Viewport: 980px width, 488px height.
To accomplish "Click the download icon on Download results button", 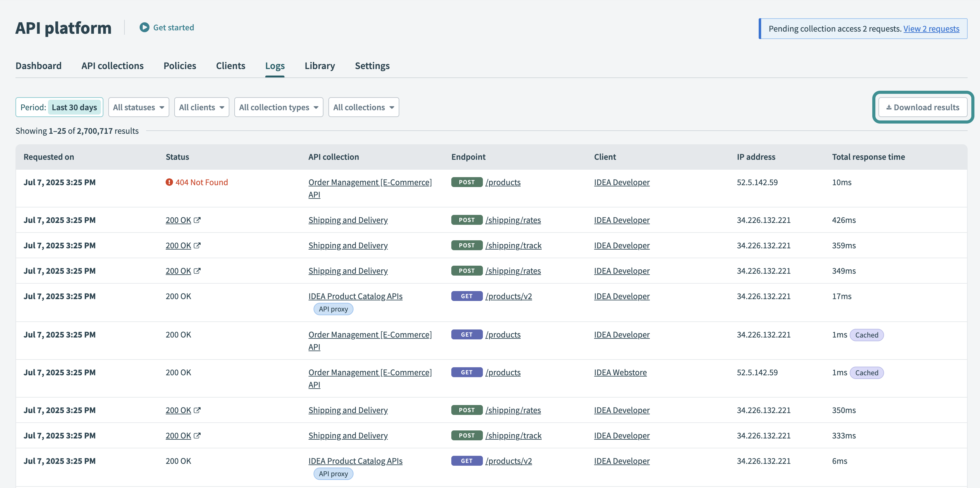I will [889, 107].
